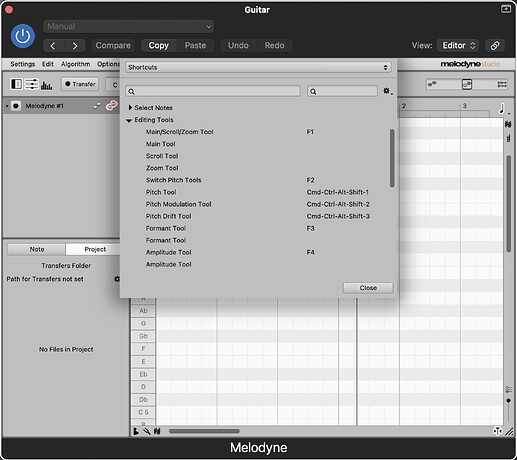Open the sound editor bars icon
Image resolution: width=517 pixels, height=460 pixels.
coord(46,85)
